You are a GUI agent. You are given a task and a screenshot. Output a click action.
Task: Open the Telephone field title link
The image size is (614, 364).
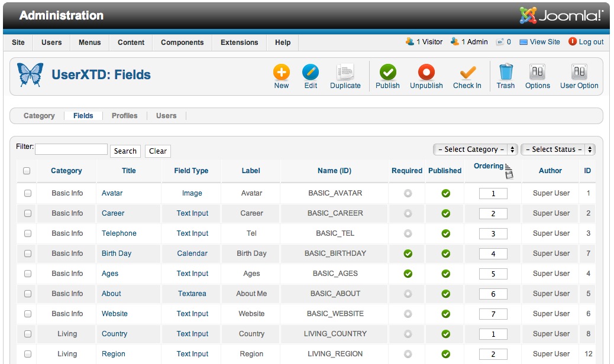tap(119, 233)
